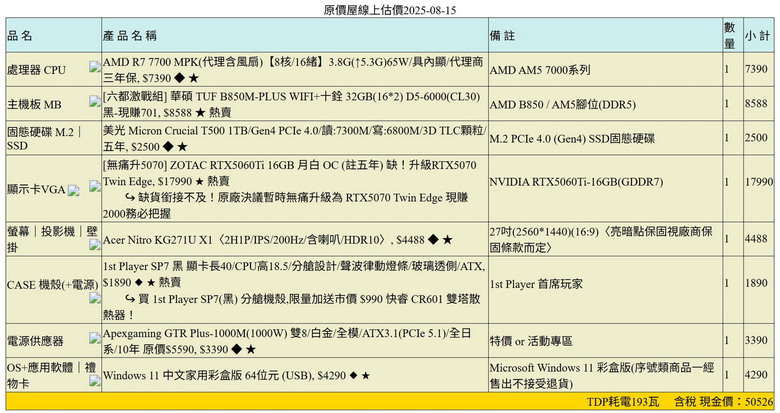This screenshot has width=780, height=413.
Task: Click the Windows 11 subtotal 4290
Action: (x=756, y=375)
